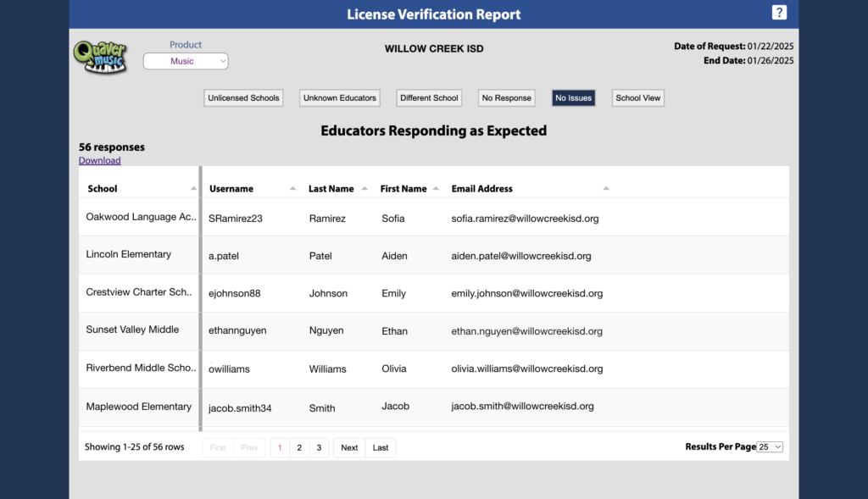868x499 pixels.
Task: Click the First Name column header
Action: click(x=403, y=189)
